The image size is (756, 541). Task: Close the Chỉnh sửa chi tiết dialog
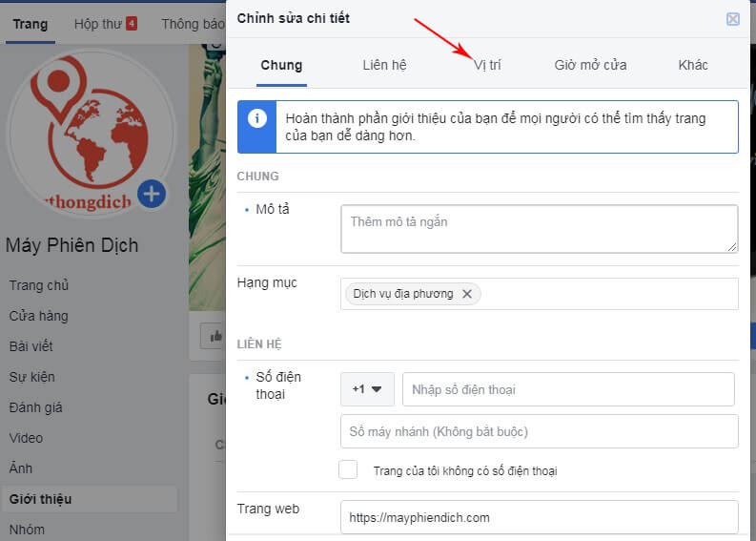[732, 19]
